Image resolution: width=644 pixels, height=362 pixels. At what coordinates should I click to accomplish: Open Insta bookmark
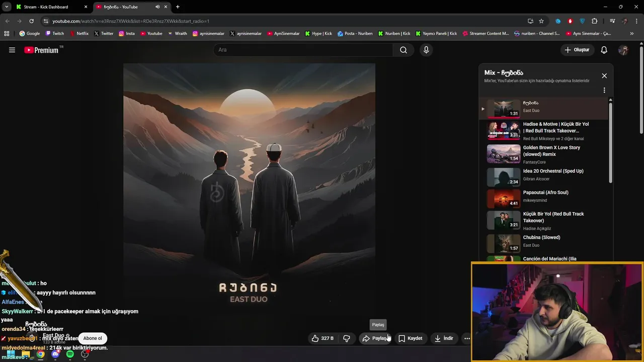(127, 34)
